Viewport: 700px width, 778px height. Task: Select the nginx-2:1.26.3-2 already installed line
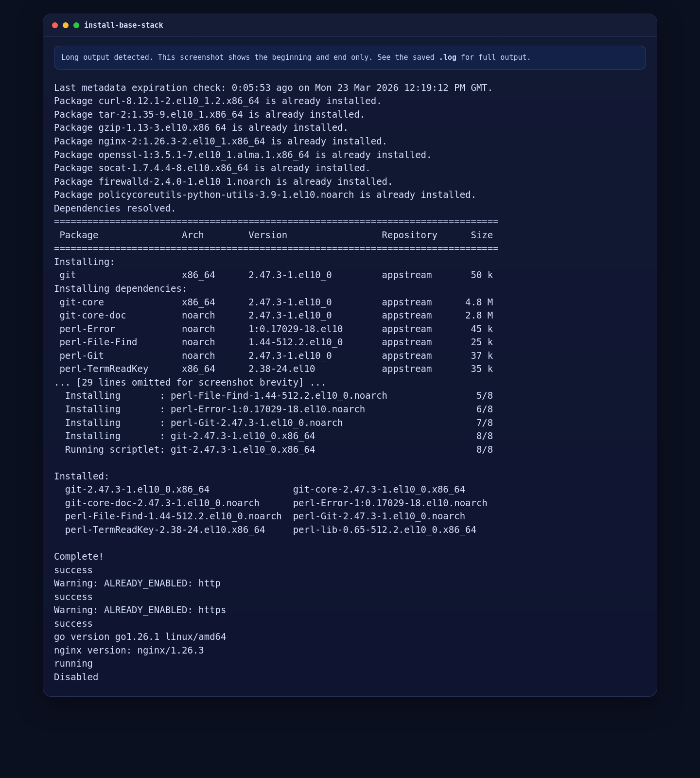[221, 141]
